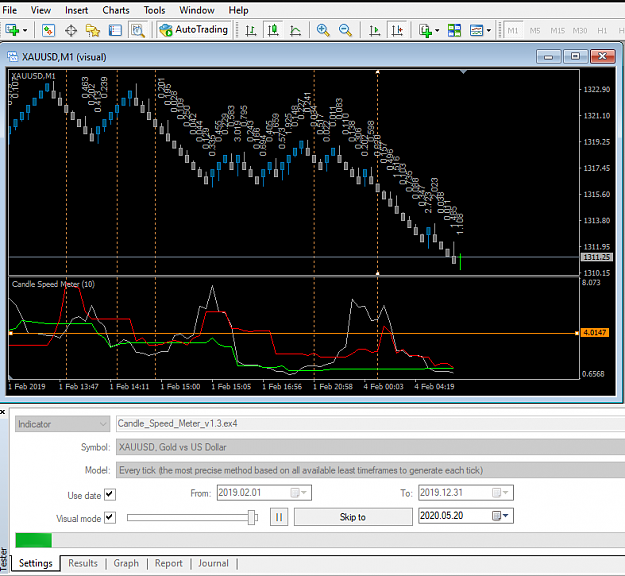Select the M5 timeframe button
This screenshot has height=576, width=625.
[535, 30]
